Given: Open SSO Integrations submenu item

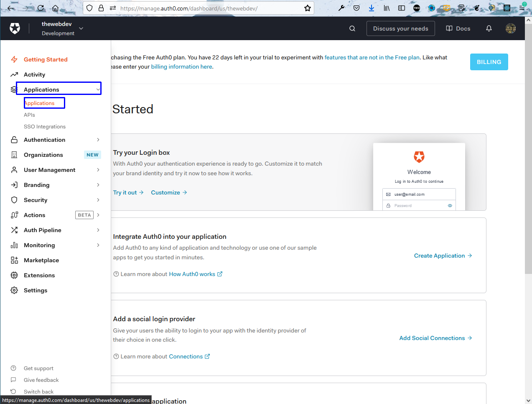Looking at the screenshot, I should 45,126.
